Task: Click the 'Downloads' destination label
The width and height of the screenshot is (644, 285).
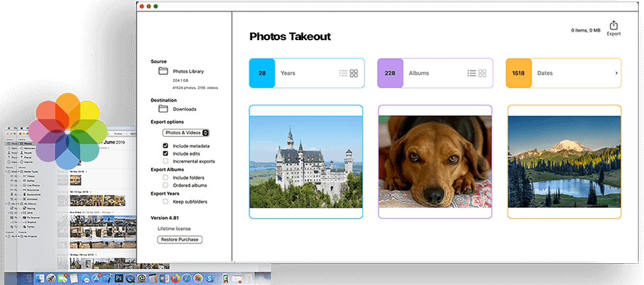Action: [x=184, y=109]
